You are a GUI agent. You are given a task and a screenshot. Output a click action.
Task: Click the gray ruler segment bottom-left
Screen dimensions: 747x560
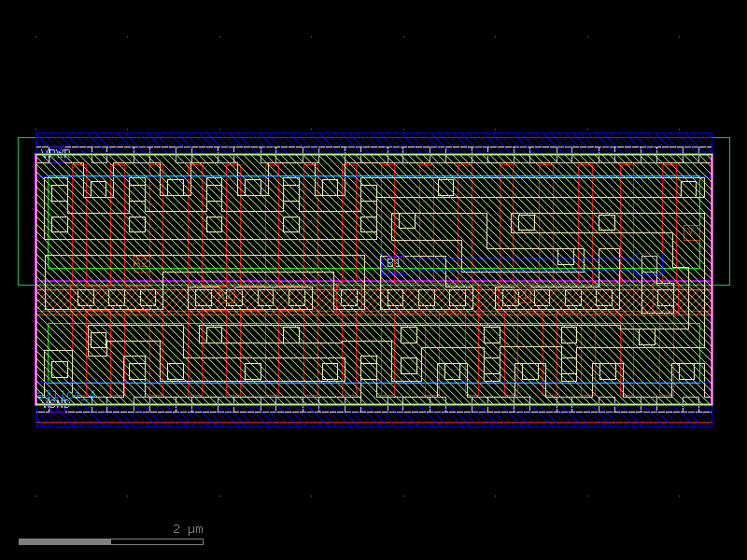point(65,539)
